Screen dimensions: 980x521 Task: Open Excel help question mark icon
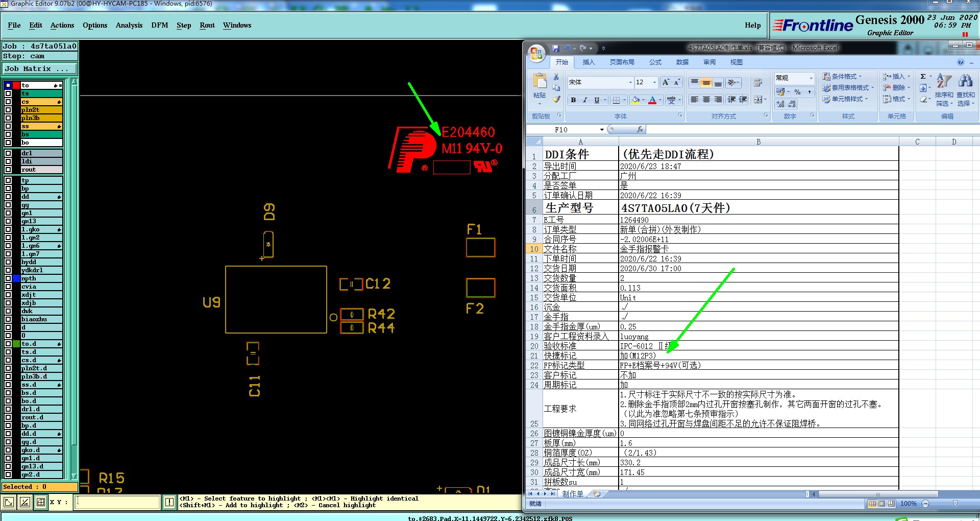[960, 62]
